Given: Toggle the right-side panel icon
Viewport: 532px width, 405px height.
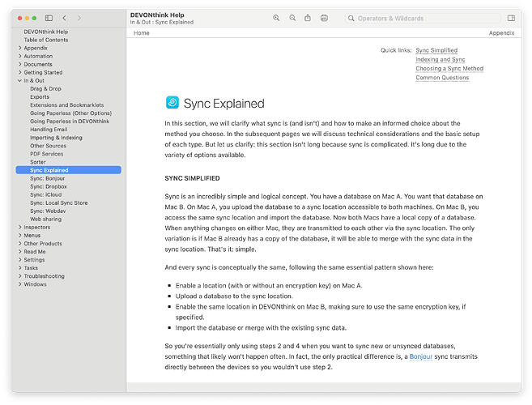Looking at the screenshot, I should [x=510, y=18].
